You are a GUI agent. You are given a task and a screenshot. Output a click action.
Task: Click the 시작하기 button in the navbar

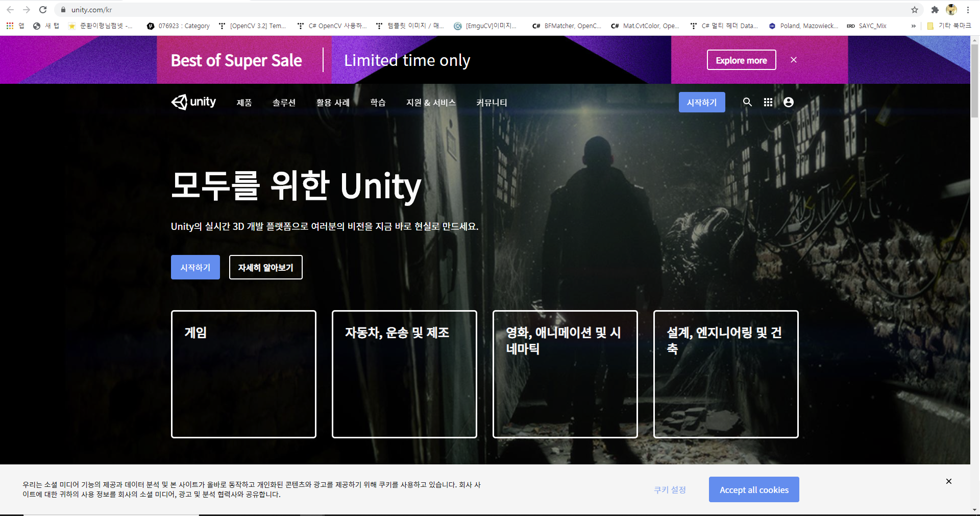tap(702, 102)
